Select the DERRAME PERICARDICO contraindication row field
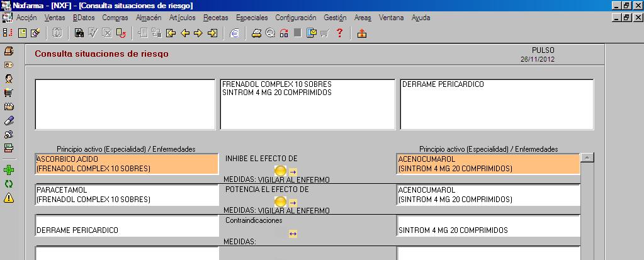Image resolution: width=644 pixels, height=260 pixels. [127, 226]
